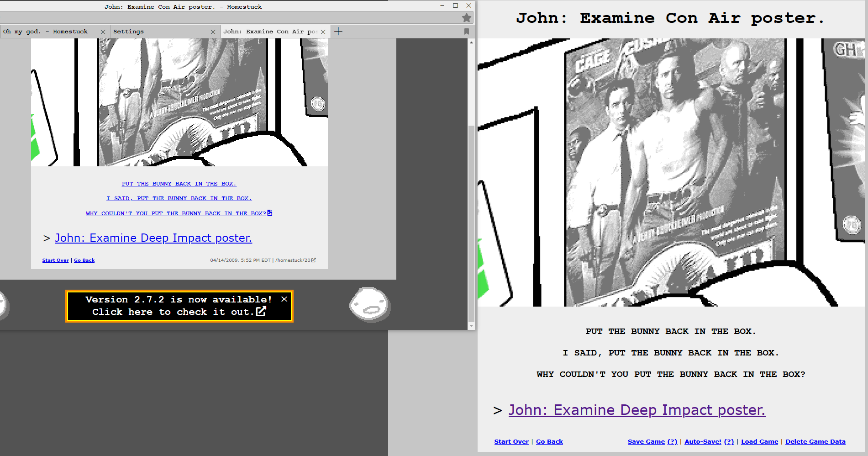Click 'PUT THE BUNNY BACK IN THE BOX.' link in left window
The image size is (868, 456).
point(179,184)
